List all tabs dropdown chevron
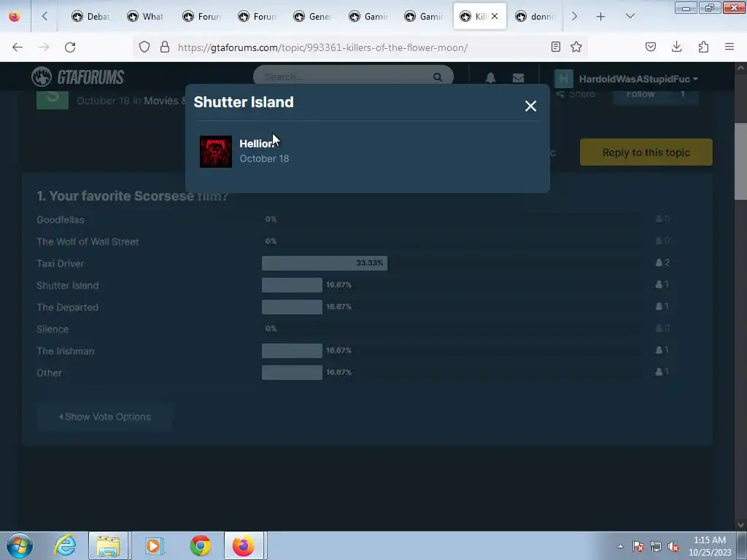Viewport: 747px width, 560px height. 630,16
